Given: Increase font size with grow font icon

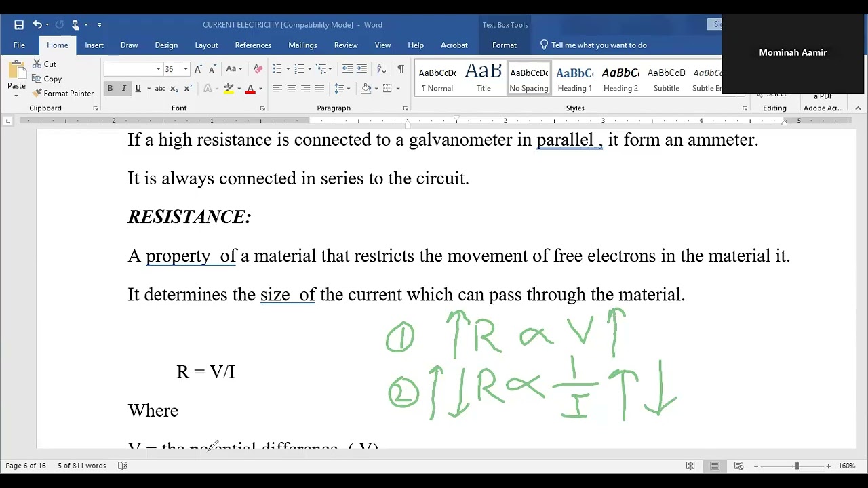Looking at the screenshot, I should point(198,69).
